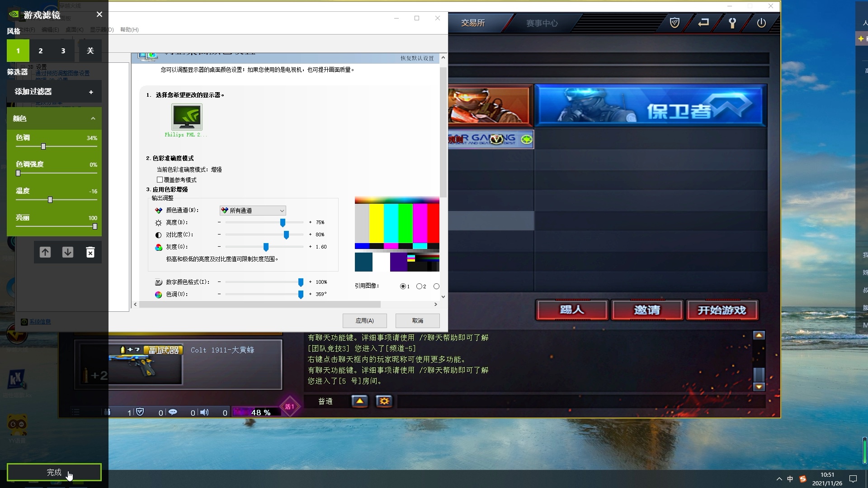The width and height of the screenshot is (868, 488).
Task: Adjust the 色调 slider in filter panel
Action: [43, 146]
